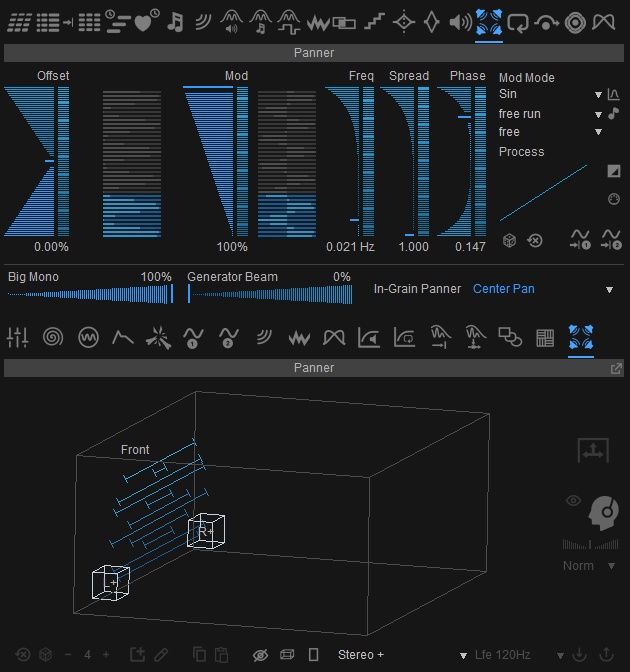Click the Center Pan mode value
This screenshot has height=672, width=630.
(504, 289)
